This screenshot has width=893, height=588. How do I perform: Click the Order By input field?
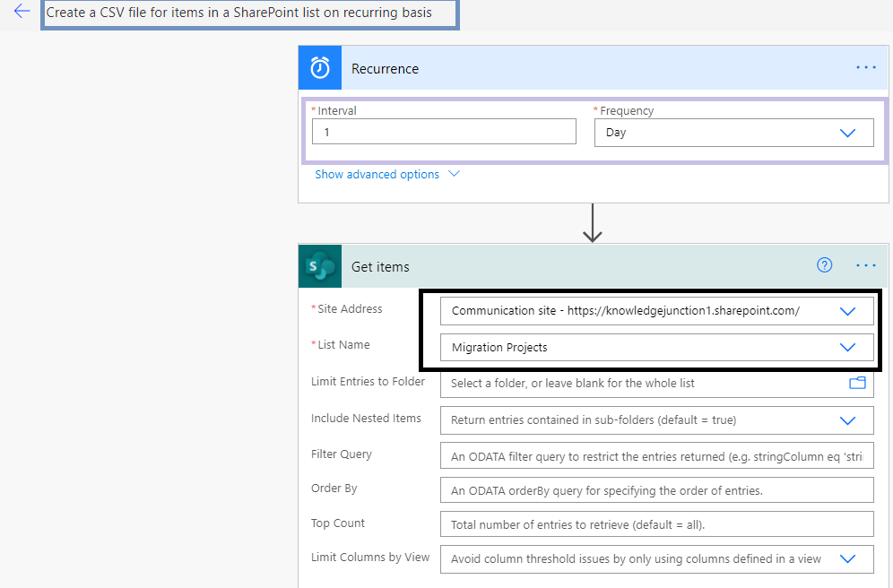(656, 490)
